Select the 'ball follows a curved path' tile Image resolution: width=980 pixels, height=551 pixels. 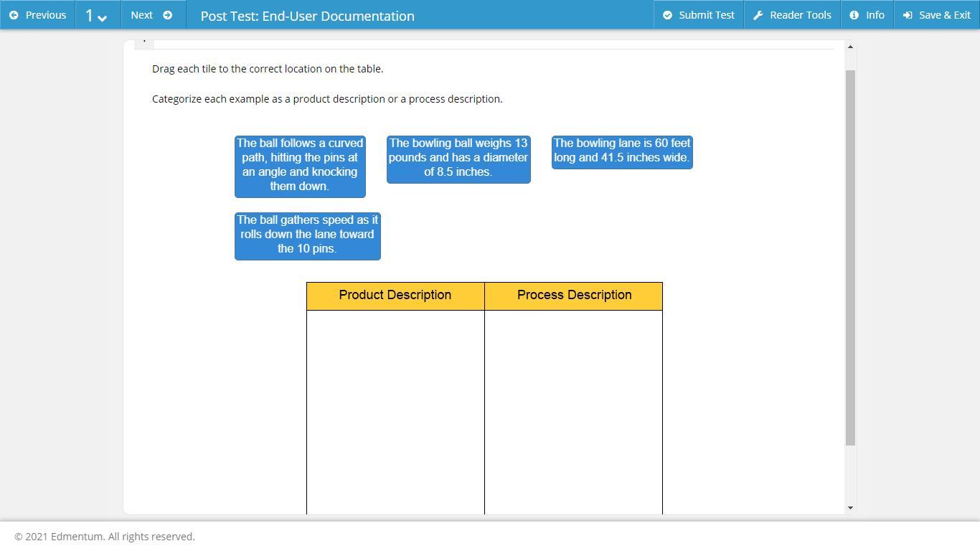click(x=300, y=166)
